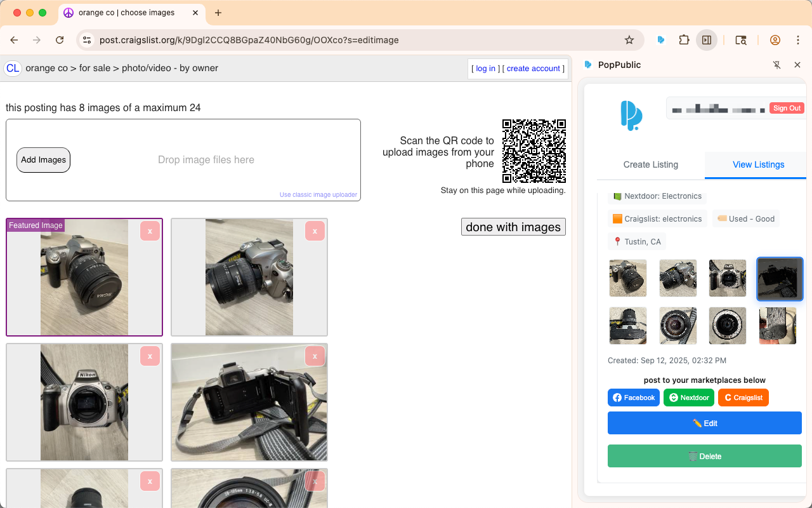812x508 pixels.
Task: Click done with images button
Action: [513, 227]
